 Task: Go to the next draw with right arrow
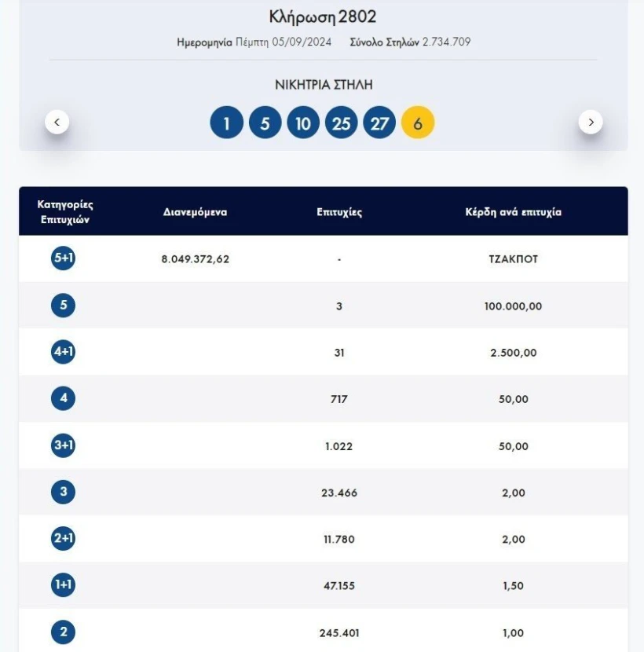[x=591, y=122]
